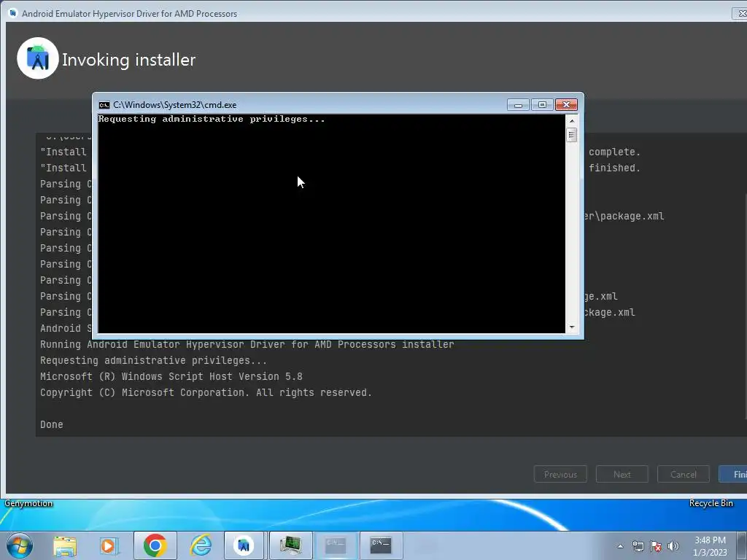Open the clock showing 3:48 PM
747x560 pixels.
tap(710, 546)
